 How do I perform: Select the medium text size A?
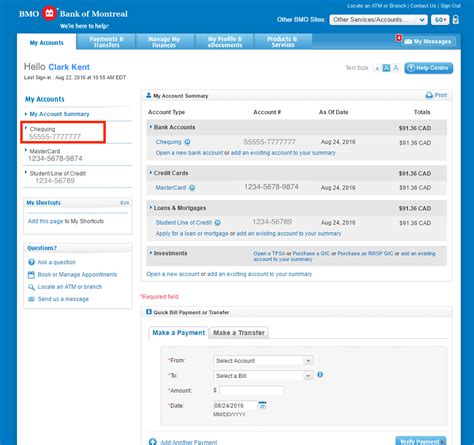point(386,68)
